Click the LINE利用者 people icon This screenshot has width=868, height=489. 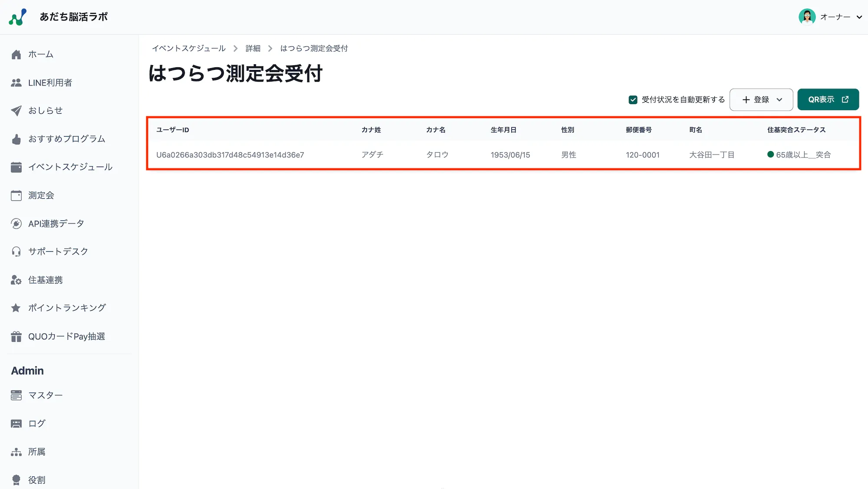click(16, 82)
